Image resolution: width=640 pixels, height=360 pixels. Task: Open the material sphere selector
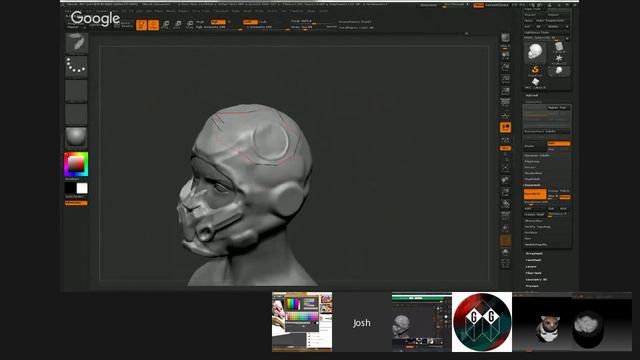click(x=76, y=137)
